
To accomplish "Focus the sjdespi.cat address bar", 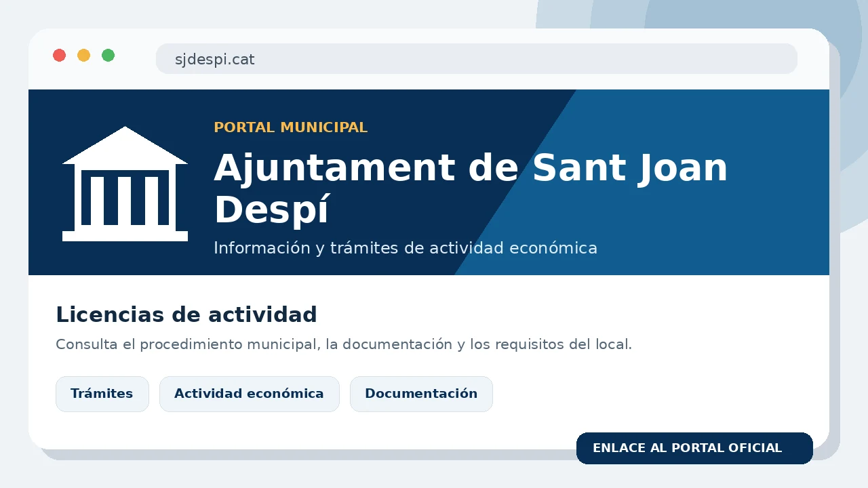I will tap(477, 59).
